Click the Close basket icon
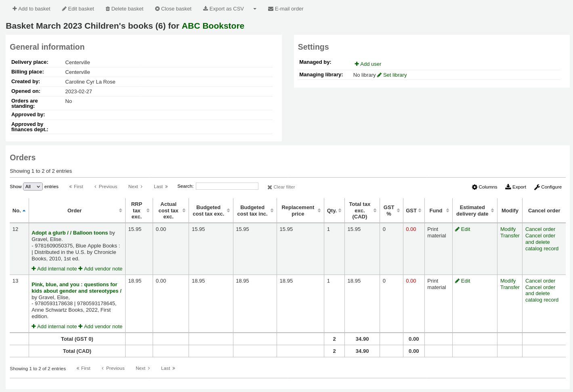573x392 pixels. (157, 8)
